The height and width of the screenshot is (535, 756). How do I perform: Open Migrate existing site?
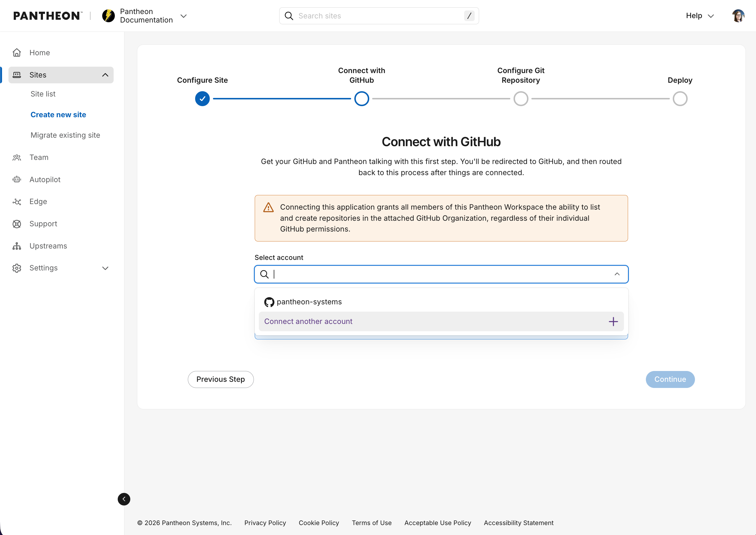tap(65, 135)
